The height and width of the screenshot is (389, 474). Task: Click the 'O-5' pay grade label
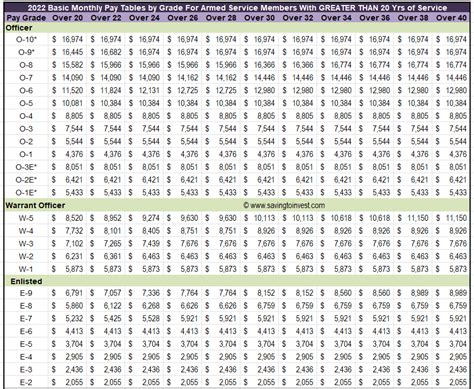(x=26, y=103)
